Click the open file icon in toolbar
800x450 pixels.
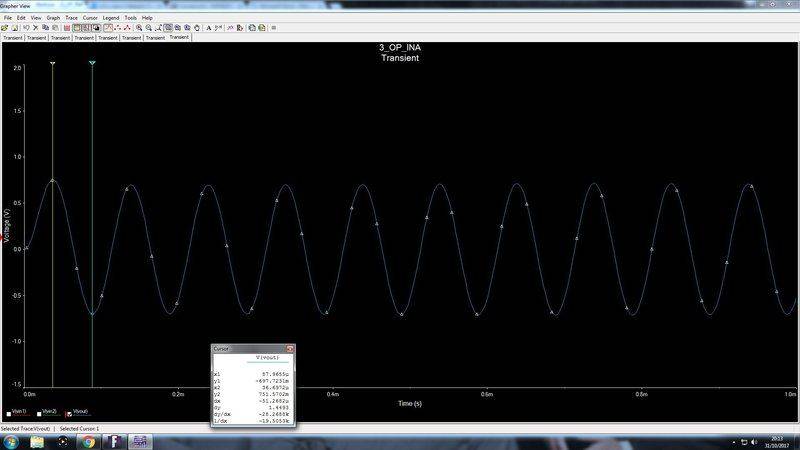pos(5,28)
